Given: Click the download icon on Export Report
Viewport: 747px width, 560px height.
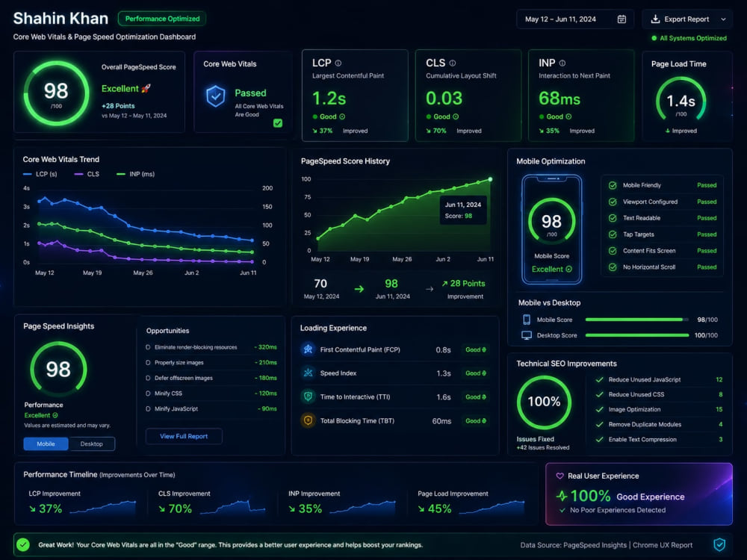Looking at the screenshot, I should click(655, 19).
